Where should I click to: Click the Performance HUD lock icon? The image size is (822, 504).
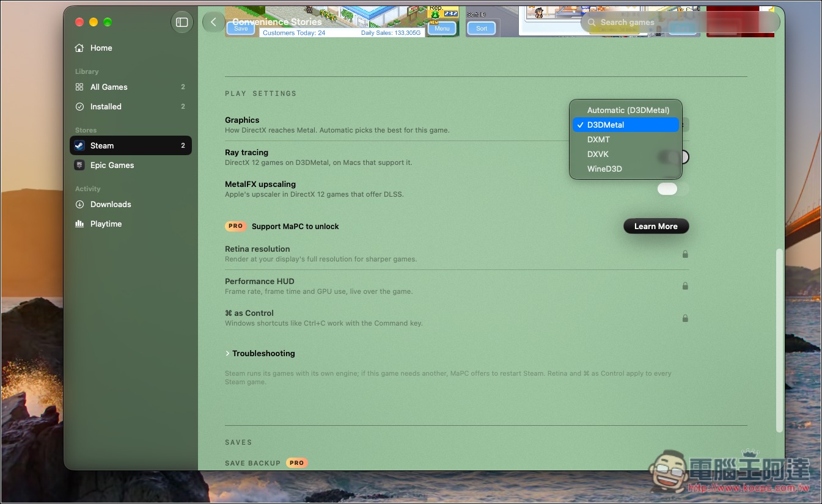coord(685,285)
